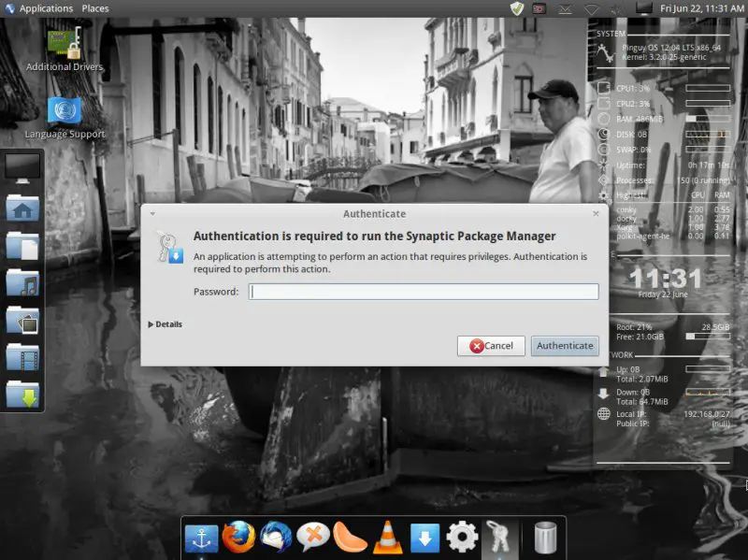748x560 pixels.
Task: Launch Thunderbird mail from the dock
Action: pos(276,538)
